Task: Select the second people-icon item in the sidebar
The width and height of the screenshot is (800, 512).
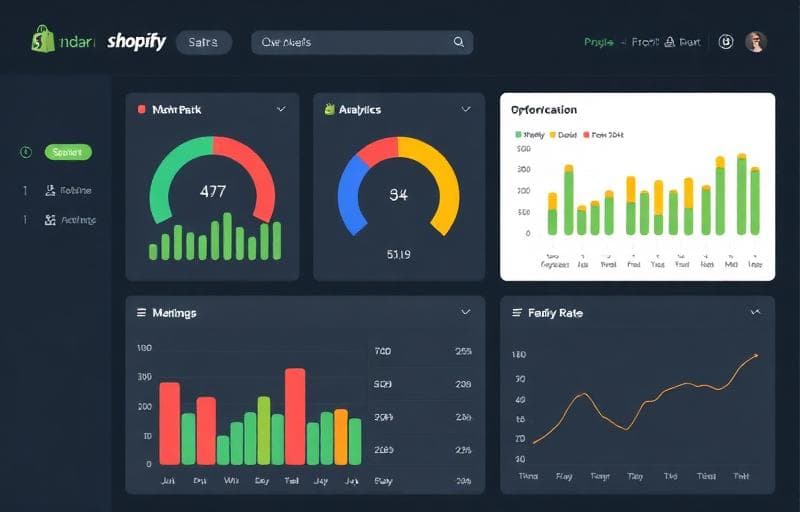Action: tap(50, 220)
